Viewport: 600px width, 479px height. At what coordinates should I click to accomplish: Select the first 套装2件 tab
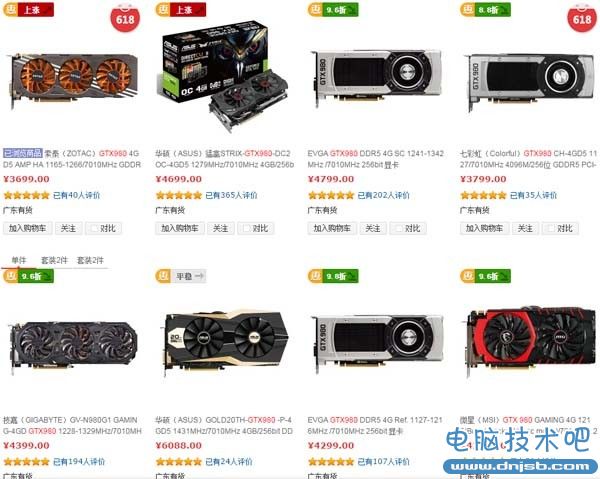(x=54, y=261)
